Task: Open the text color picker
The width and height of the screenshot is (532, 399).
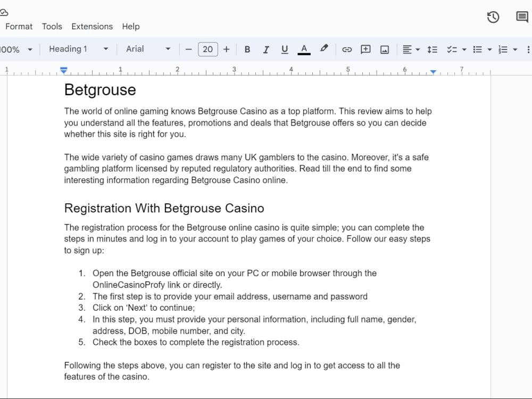Action: pyautogui.click(x=304, y=49)
